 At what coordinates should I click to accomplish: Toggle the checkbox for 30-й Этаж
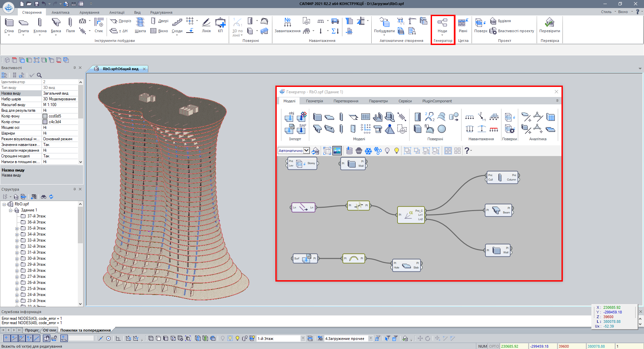23,258
